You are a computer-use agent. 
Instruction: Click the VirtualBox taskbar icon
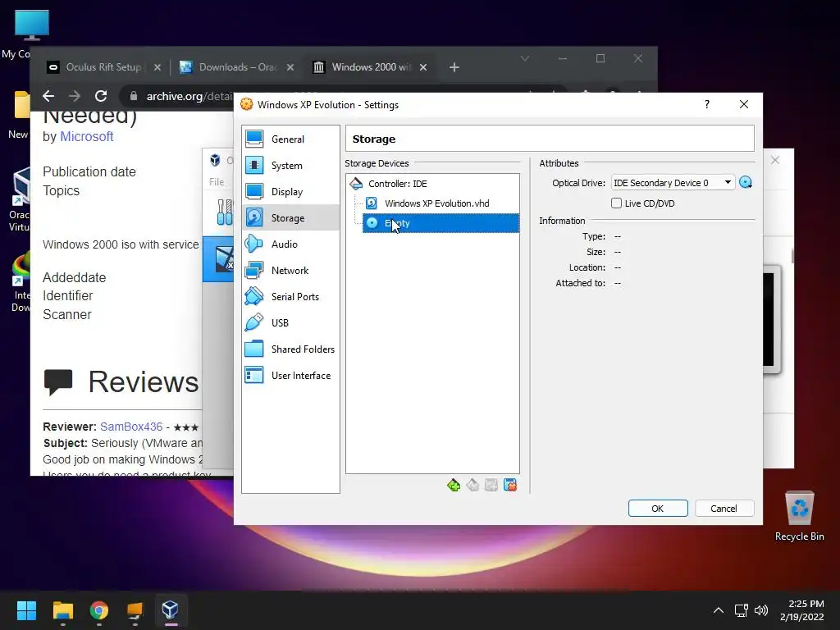click(171, 610)
